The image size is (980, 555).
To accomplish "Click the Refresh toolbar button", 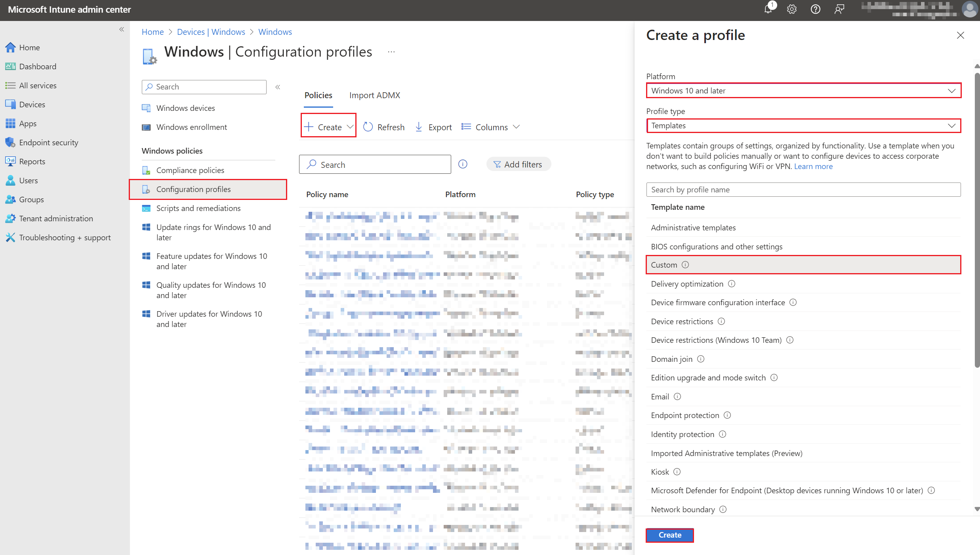I will tap(384, 127).
